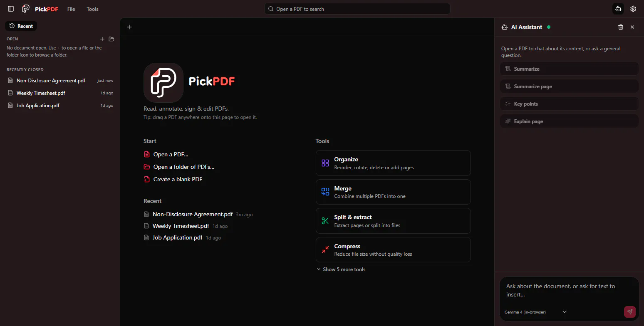Open Non-Disclosure Agreement.pdf from main Recent list
Viewport: 644px width, 326px height.
193,214
